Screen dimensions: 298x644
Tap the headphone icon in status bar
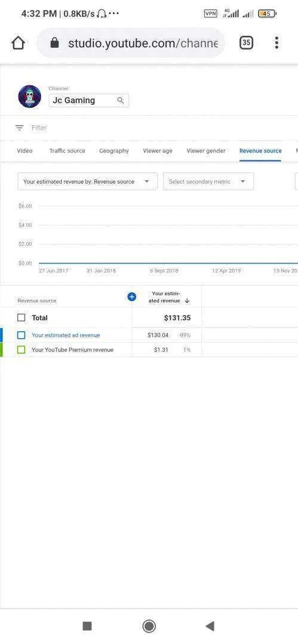102,14
